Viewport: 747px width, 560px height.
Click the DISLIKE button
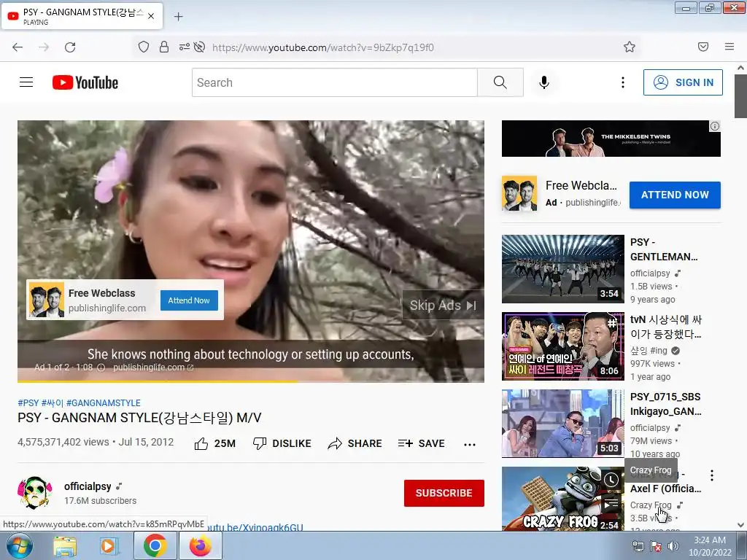tap(282, 444)
